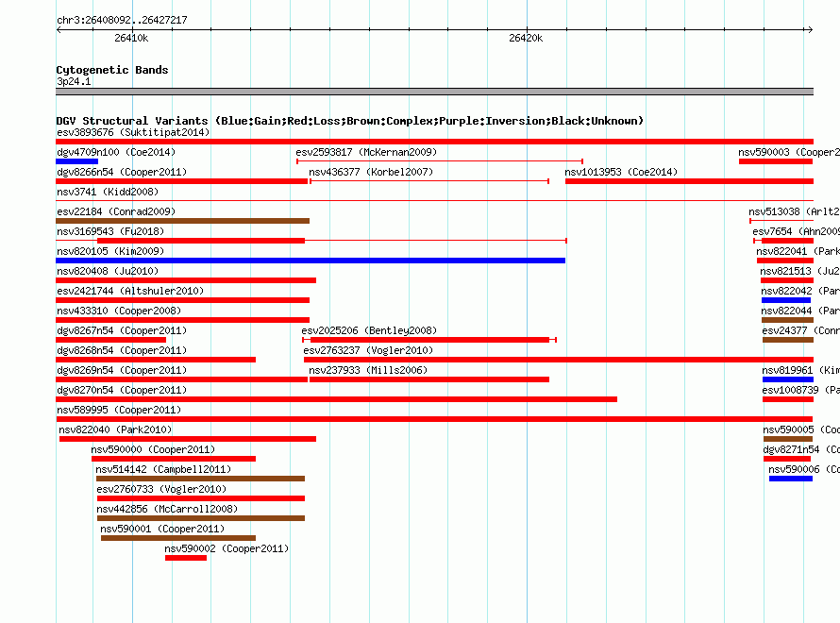The image size is (840, 623).
Task: Click the nsv514142 (Campbell2011) label
Action: (163, 469)
